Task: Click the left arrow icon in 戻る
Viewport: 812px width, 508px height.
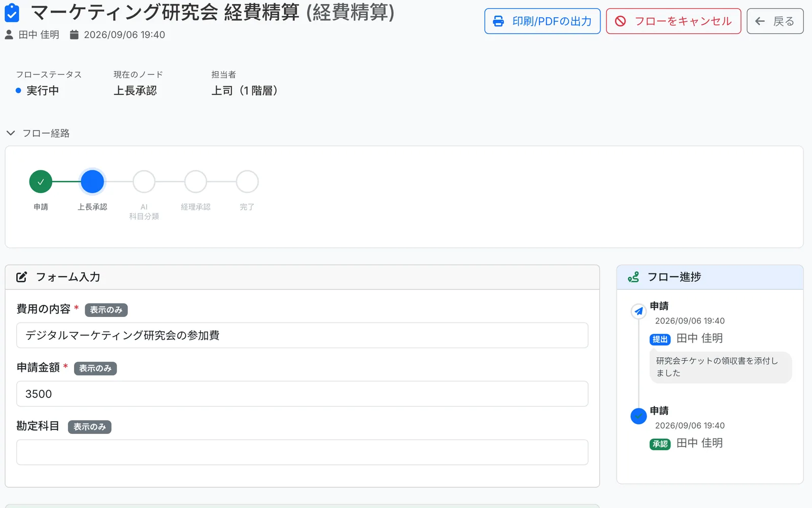Action: [x=760, y=21]
